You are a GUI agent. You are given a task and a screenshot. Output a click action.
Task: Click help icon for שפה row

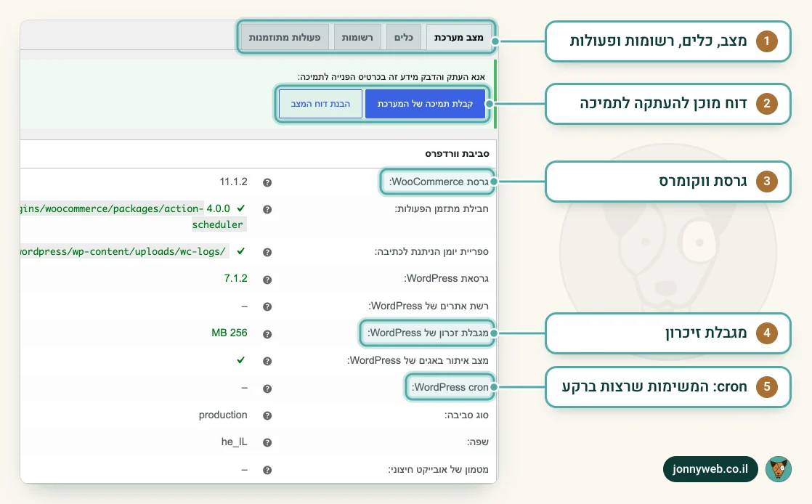point(267,442)
